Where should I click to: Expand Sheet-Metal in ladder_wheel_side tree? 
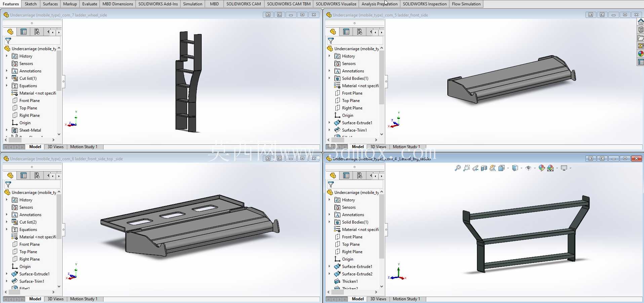(7, 130)
